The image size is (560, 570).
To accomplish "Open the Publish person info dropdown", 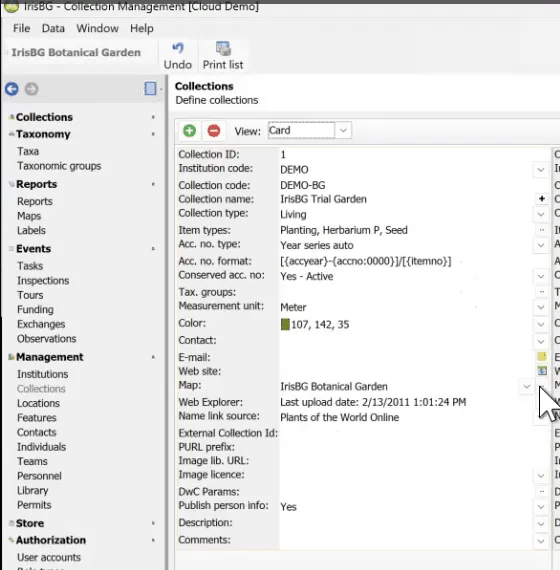I will (541, 506).
